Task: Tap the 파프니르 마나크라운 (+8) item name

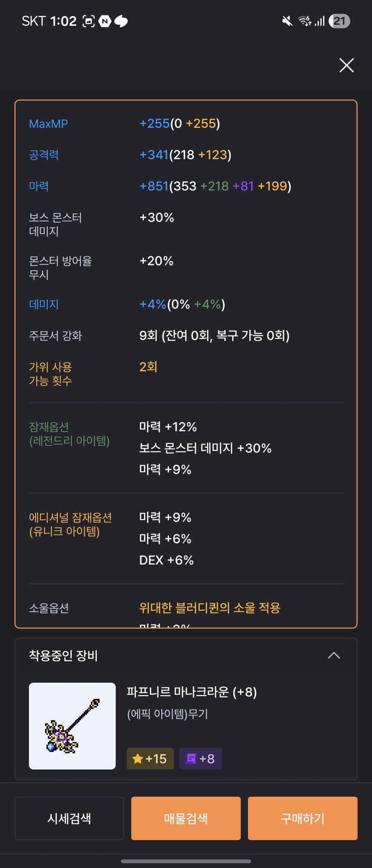Action: (192, 692)
